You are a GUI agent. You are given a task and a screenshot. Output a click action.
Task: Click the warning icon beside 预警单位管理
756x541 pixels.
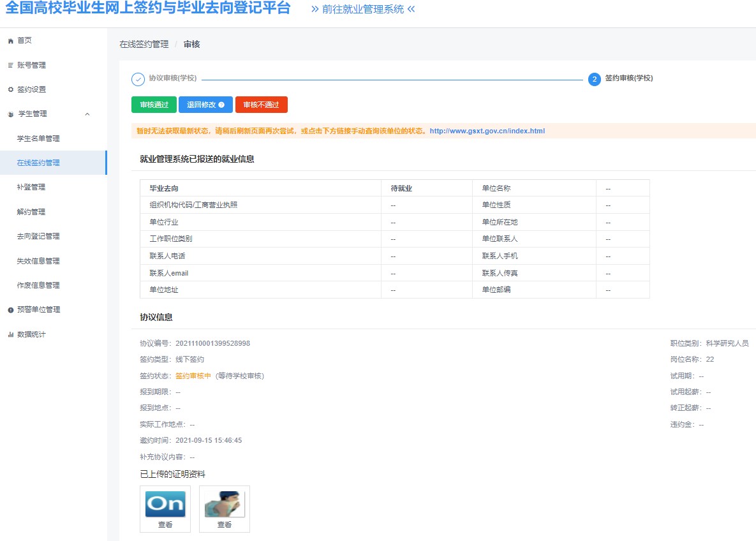pos(10,310)
